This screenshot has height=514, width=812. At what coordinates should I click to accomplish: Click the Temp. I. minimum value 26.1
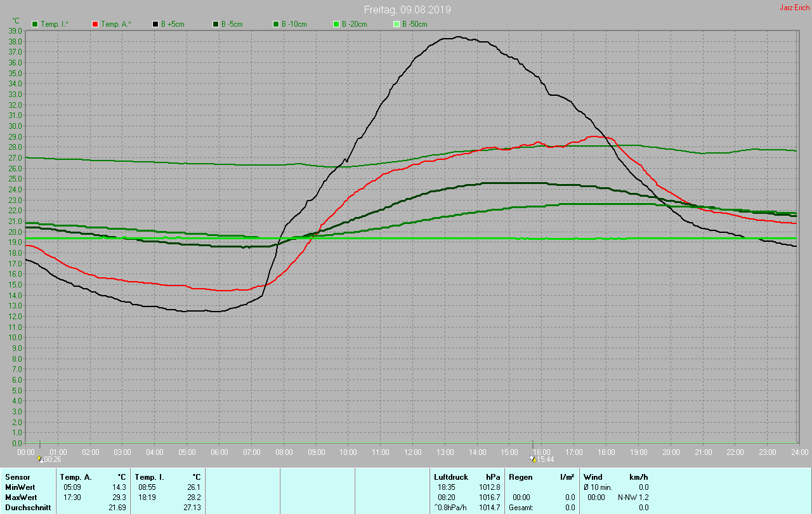pos(194,487)
